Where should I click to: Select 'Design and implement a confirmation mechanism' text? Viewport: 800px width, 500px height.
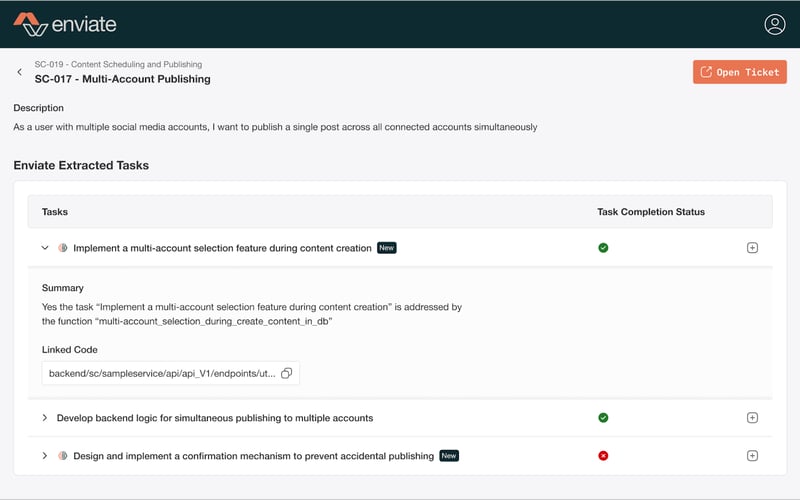254,456
